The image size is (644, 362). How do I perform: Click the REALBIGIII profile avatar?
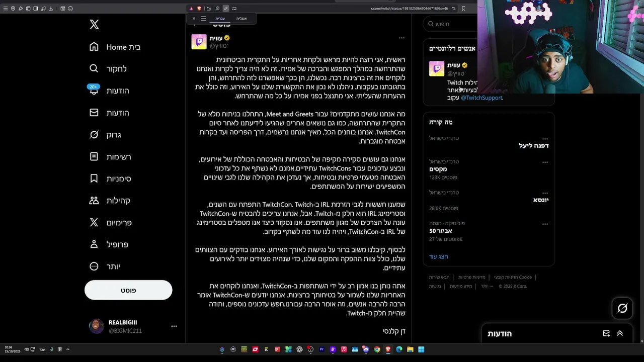(x=96, y=326)
